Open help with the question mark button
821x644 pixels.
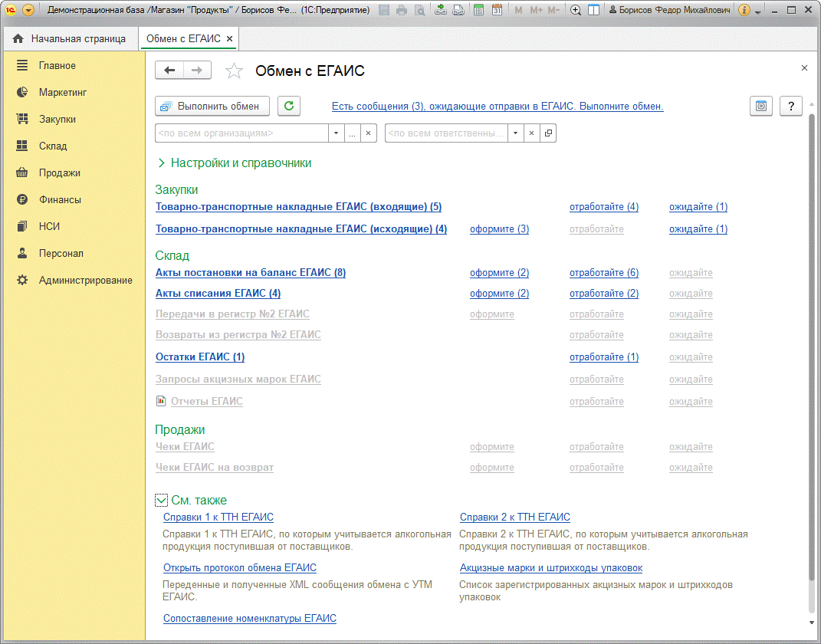click(790, 106)
